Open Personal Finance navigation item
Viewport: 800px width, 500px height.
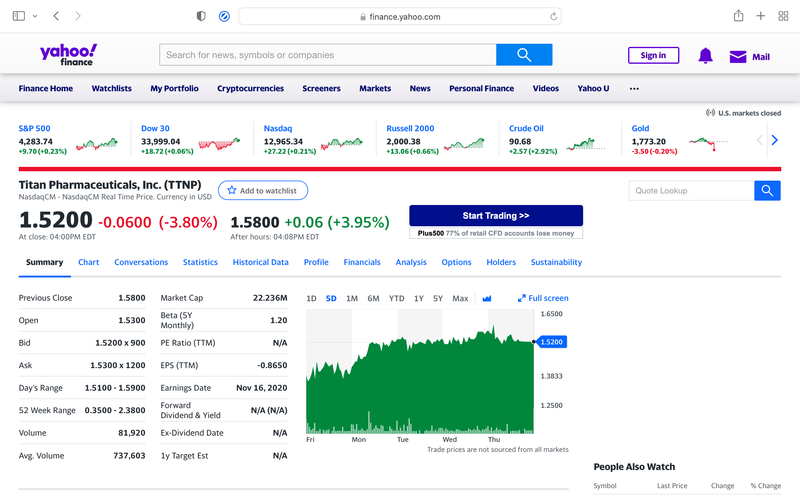point(482,88)
